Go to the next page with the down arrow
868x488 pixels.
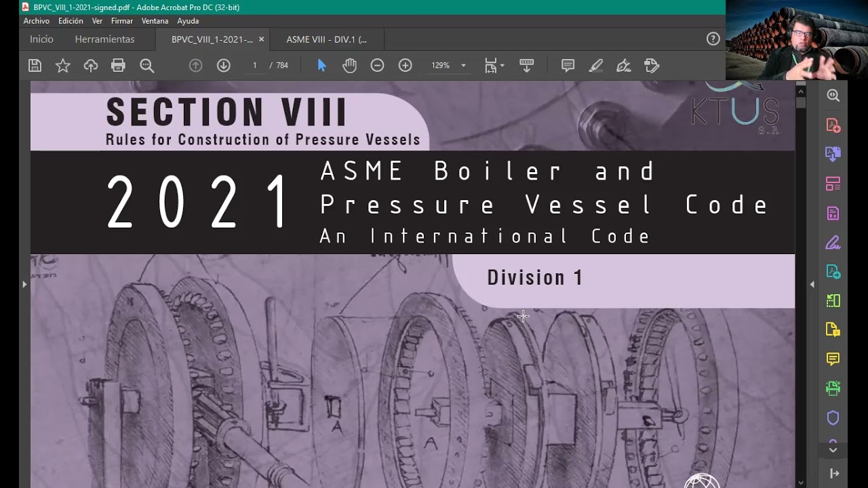[223, 66]
